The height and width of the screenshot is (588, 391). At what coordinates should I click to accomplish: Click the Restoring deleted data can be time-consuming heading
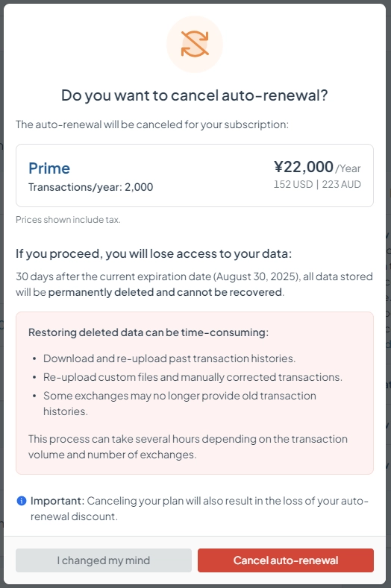[148, 332]
